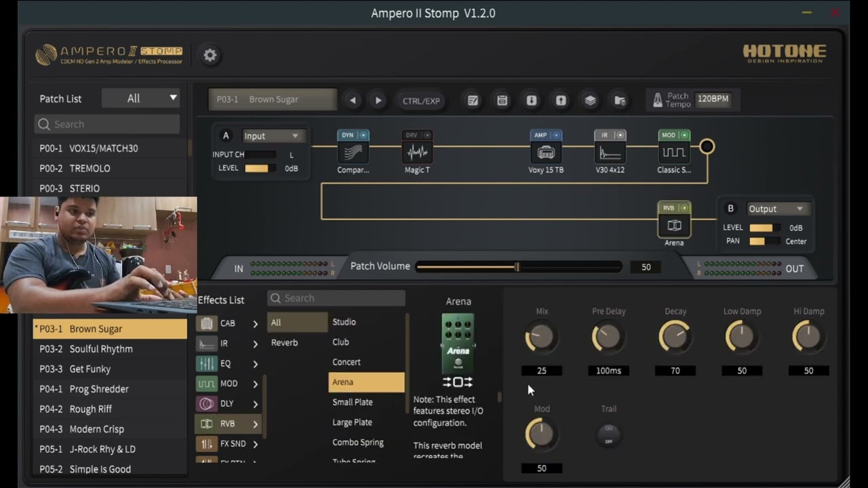Click the Effects List Search field
This screenshot has height=488, width=868.
point(336,298)
